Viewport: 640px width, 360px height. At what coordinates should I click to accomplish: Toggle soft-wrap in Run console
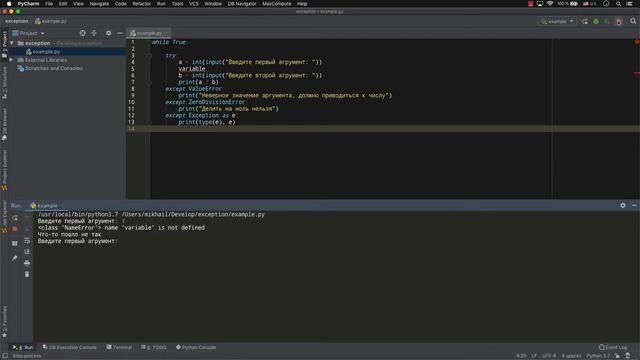click(x=27, y=240)
